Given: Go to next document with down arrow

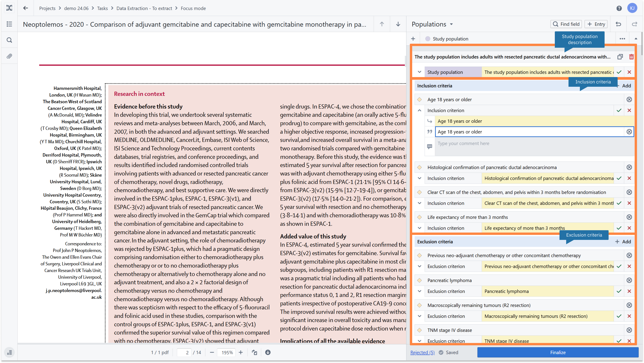Looking at the screenshot, I should (x=398, y=24).
